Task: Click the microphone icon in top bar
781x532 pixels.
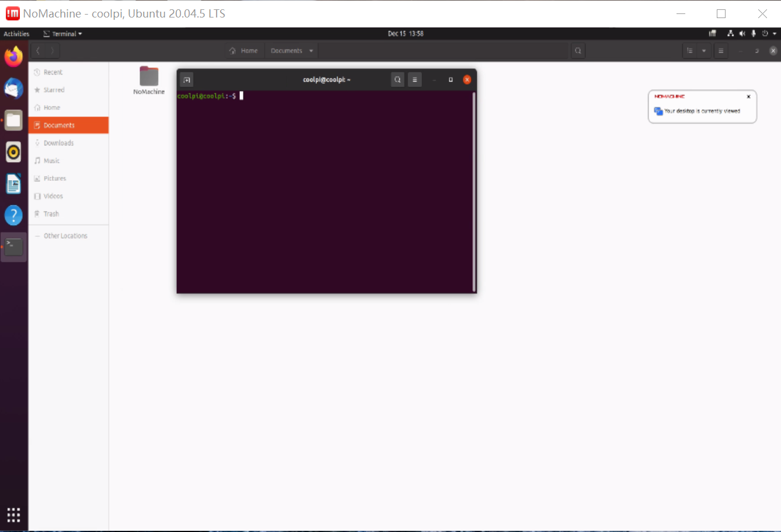Action: (x=754, y=34)
